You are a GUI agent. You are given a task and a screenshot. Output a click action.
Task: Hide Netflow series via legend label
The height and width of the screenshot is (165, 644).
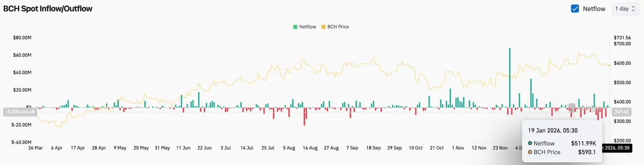point(308,27)
